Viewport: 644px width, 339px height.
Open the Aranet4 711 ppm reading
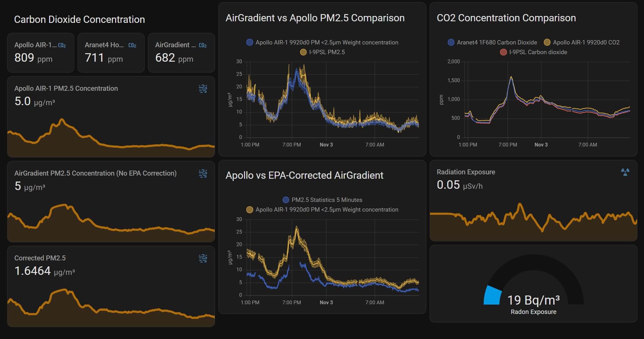(x=111, y=53)
